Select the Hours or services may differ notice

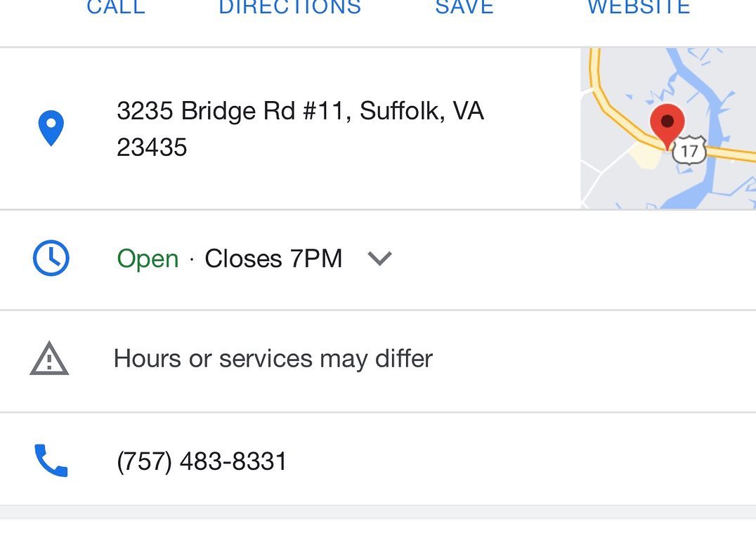tap(273, 359)
